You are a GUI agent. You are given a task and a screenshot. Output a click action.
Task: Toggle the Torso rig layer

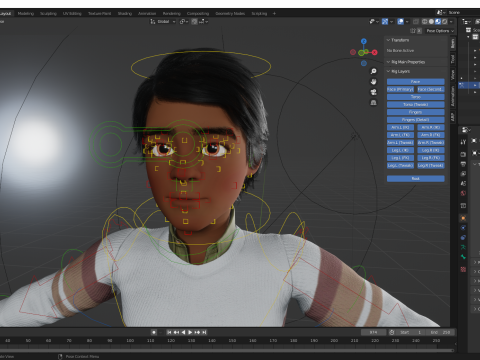(415, 97)
